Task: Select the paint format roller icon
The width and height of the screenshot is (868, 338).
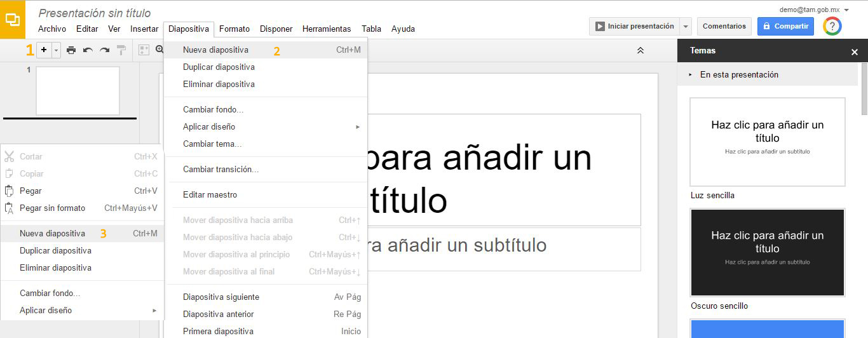Action: point(121,50)
